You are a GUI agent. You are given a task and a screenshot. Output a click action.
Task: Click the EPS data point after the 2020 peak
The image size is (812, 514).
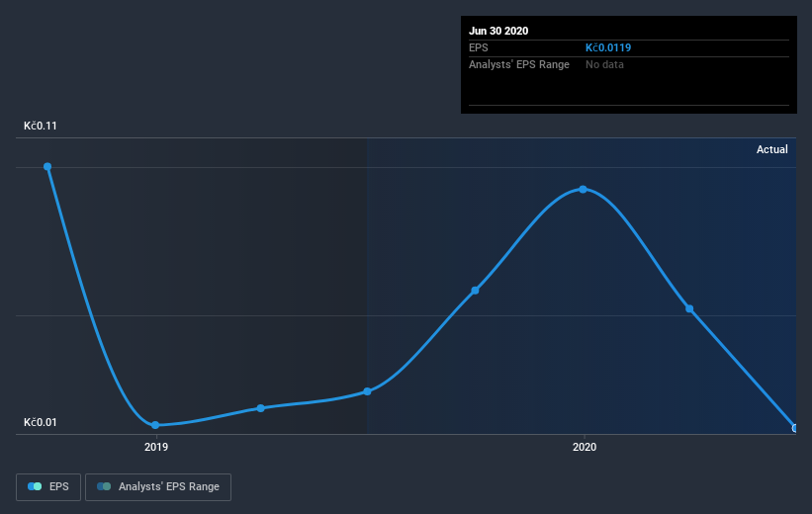[689, 308]
